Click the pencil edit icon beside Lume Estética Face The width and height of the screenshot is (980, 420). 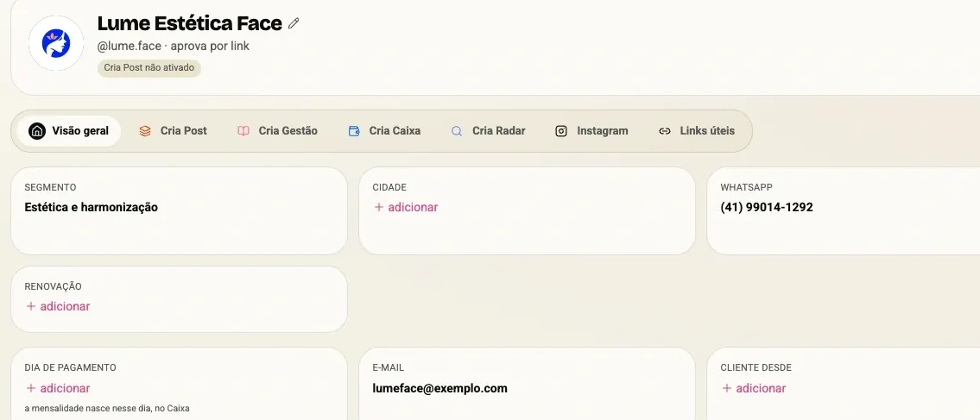pyautogui.click(x=294, y=23)
